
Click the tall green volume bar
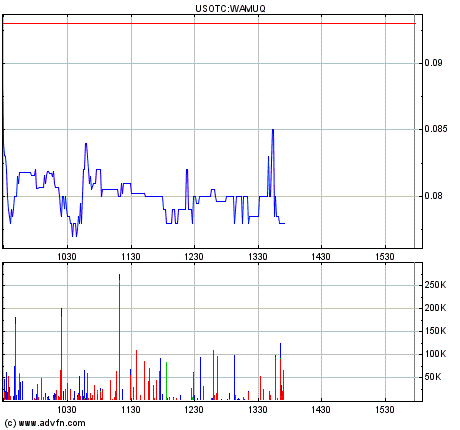tap(166, 381)
